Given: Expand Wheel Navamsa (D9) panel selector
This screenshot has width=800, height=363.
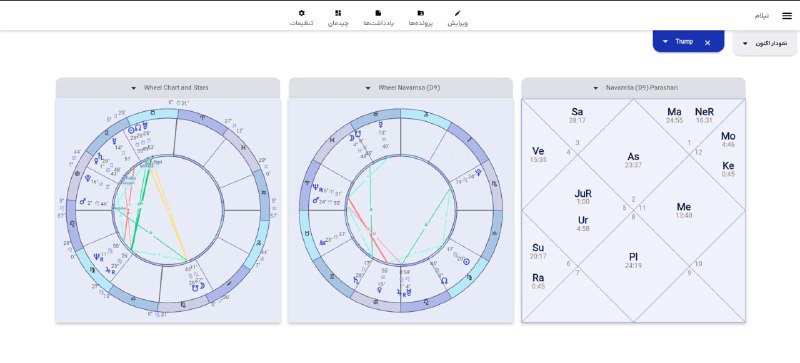Looking at the screenshot, I should 368,88.
